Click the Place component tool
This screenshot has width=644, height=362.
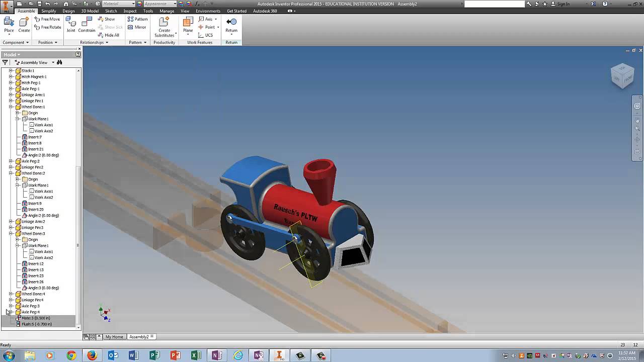(9, 25)
